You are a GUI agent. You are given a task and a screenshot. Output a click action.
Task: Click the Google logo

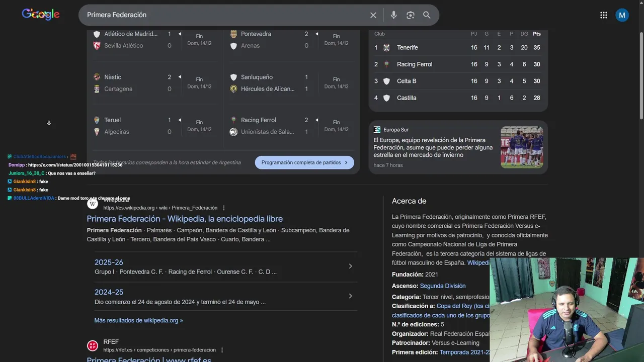tap(41, 15)
